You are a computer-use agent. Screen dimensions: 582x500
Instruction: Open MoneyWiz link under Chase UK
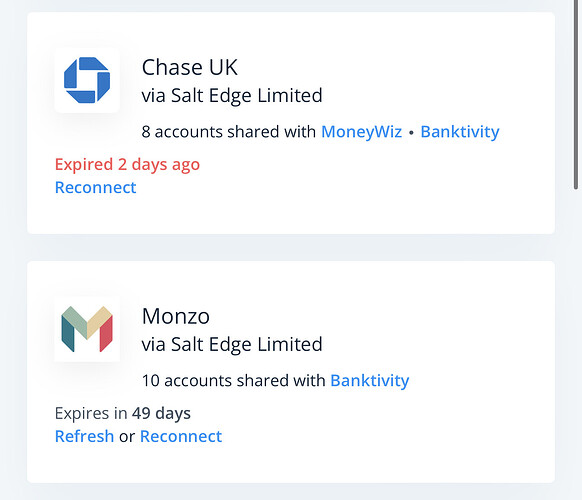(361, 132)
